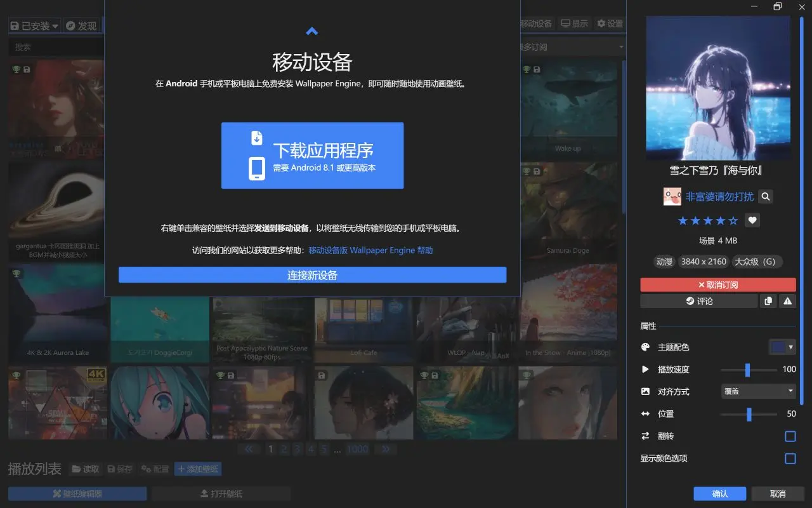812x508 pixels.
Task: Click the 动漫 tag
Action: coord(664,262)
